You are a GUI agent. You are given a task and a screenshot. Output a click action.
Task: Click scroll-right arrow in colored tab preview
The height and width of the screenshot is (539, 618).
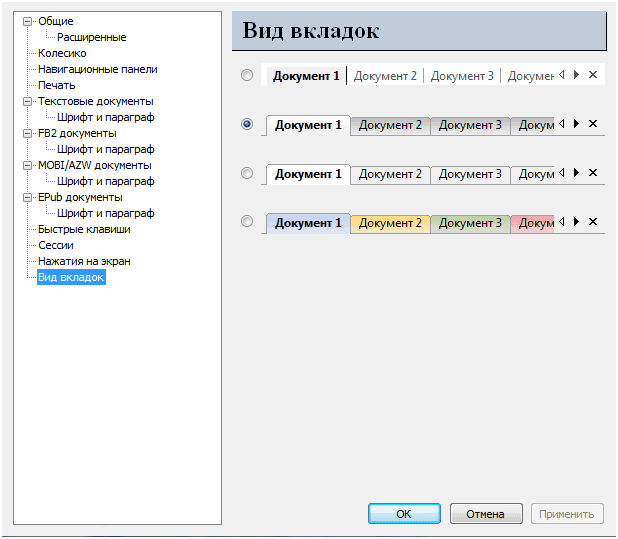577,221
